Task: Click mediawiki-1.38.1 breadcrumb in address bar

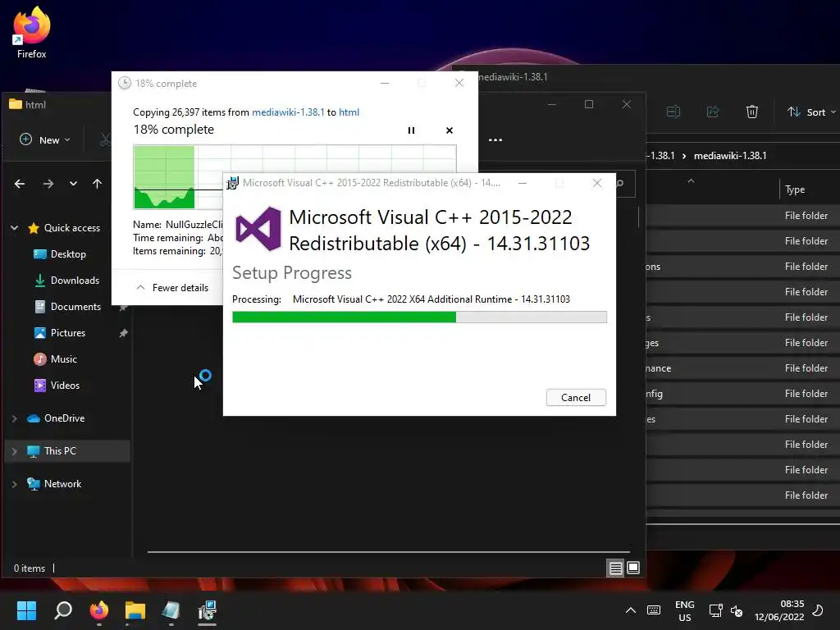Action: pyautogui.click(x=730, y=156)
